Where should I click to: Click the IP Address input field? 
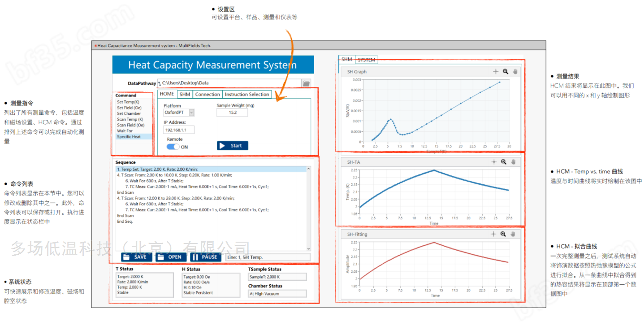pos(179,130)
